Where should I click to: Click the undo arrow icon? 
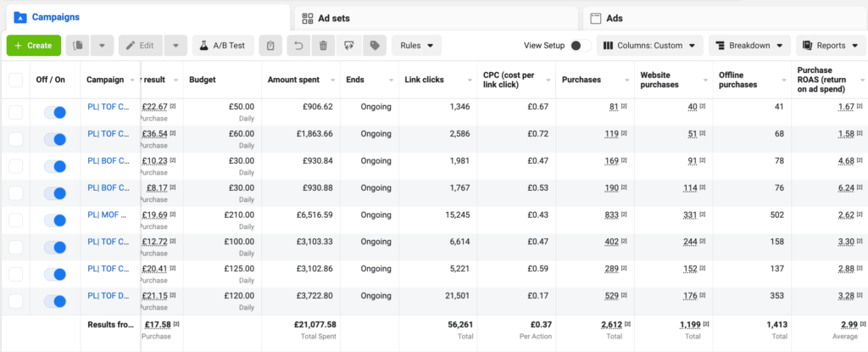tap(299, 46)
